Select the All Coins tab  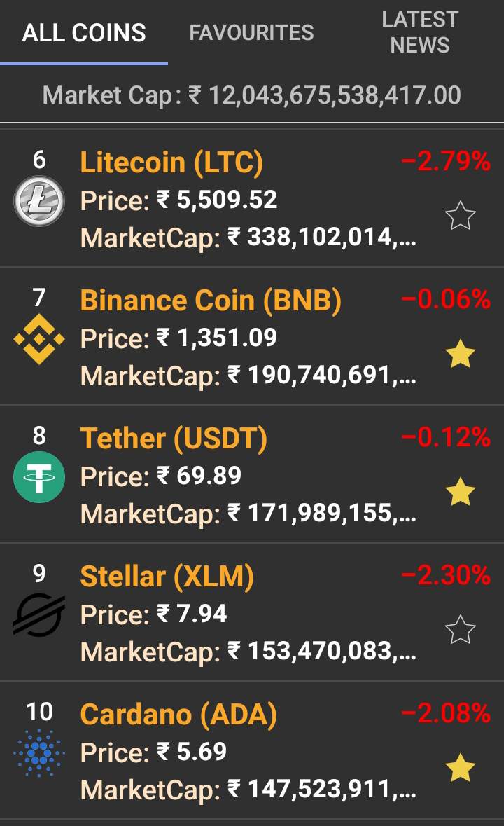click(84, 32)
